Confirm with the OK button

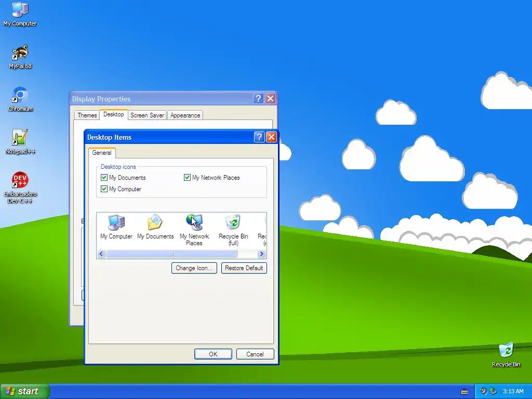click(x=213, y=354)
